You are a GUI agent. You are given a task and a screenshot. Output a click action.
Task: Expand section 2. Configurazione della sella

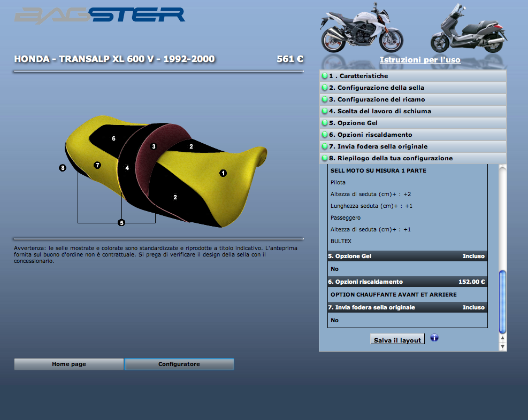(x=412, y=88)
